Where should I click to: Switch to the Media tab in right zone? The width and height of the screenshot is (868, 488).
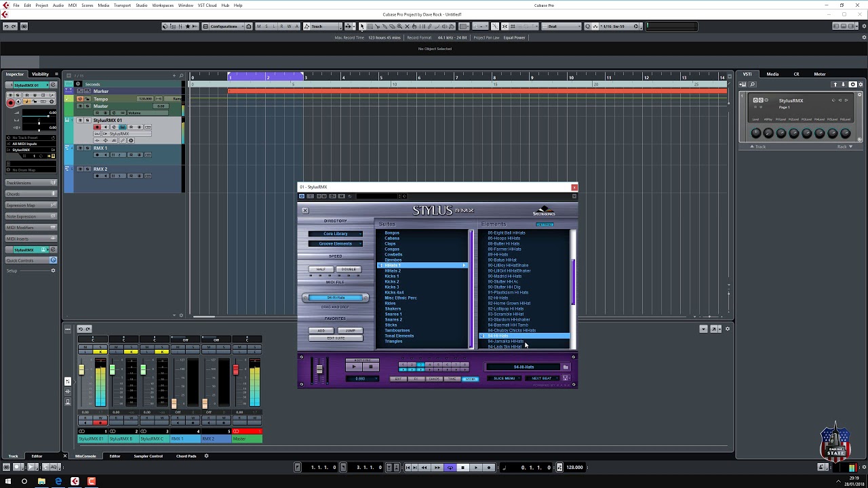(x=772, y=74)
